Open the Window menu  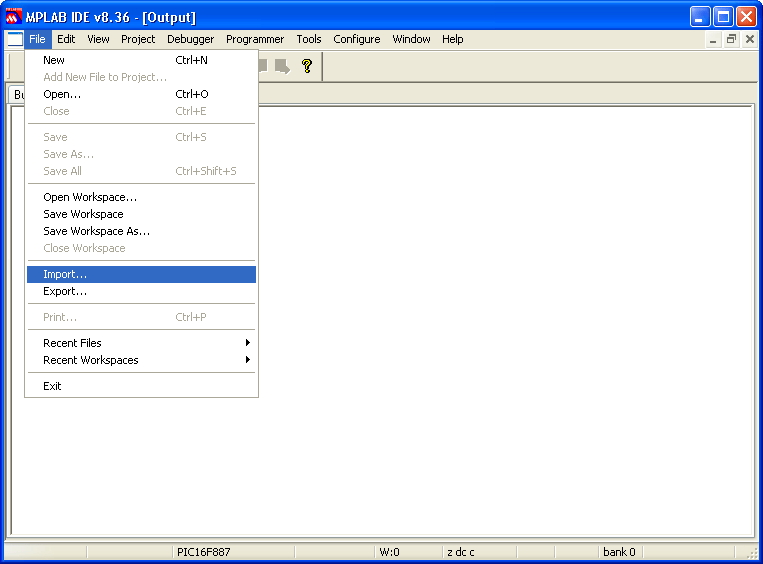[411, 39]
